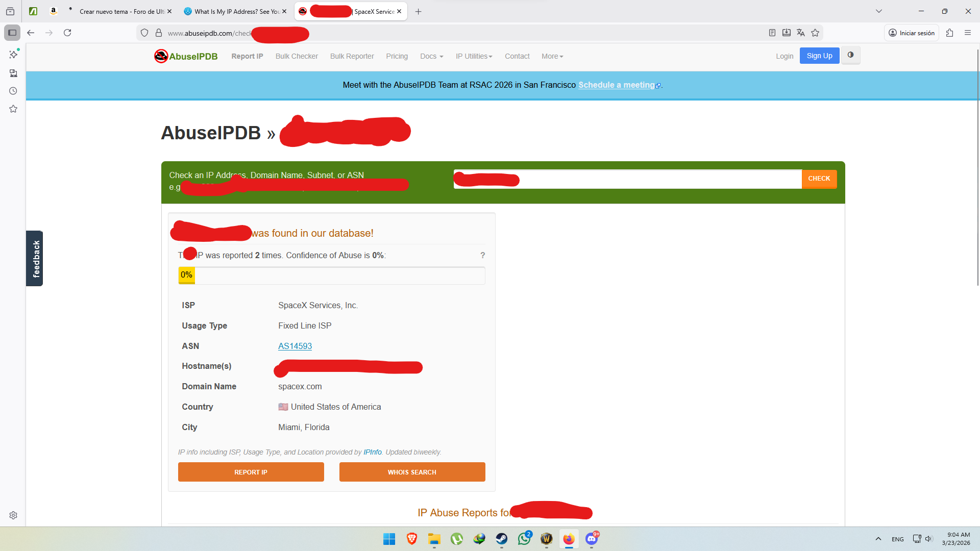Screen dimensions: 980x551
Task: Toggle the Firefox sidebar panel button
Action: 12,33
